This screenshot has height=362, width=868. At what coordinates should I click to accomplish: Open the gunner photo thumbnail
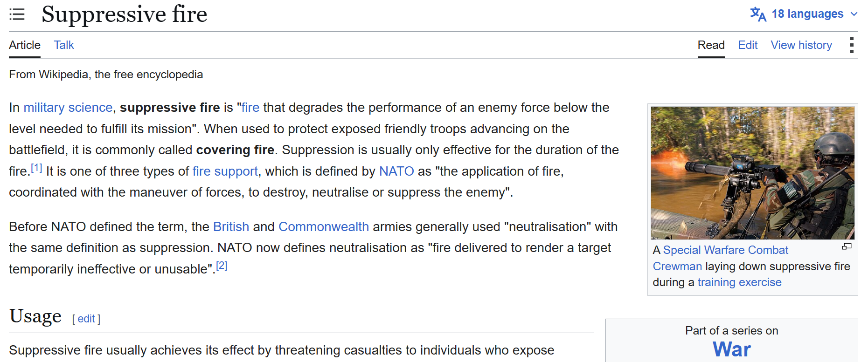pos(752,173)
